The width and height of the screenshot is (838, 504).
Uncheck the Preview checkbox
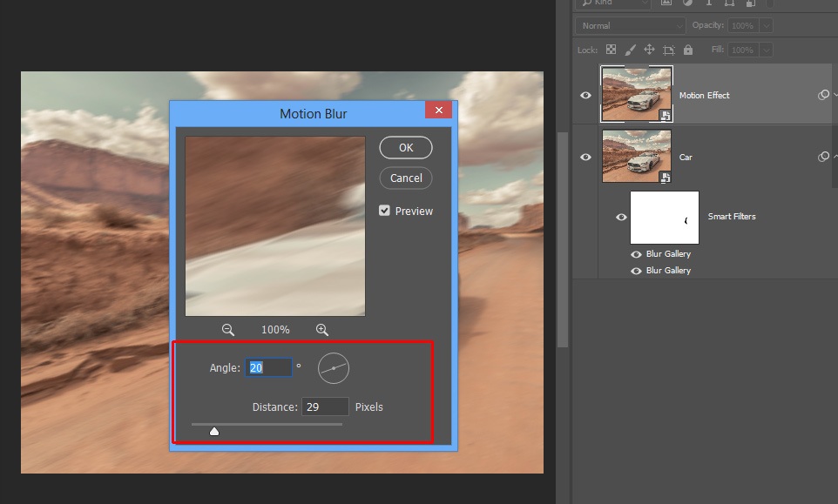click(x=384, y=211)
